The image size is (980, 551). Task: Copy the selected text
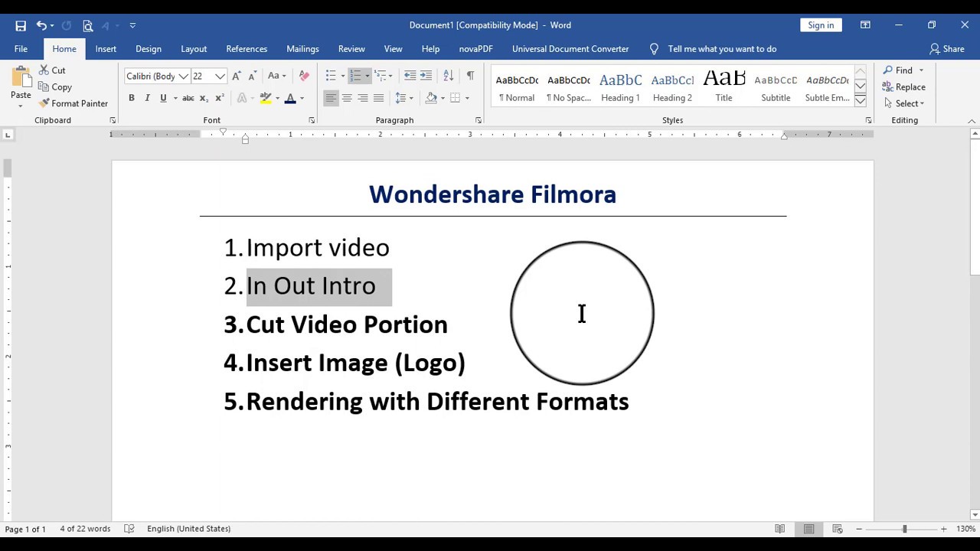(x=55, y=87)
